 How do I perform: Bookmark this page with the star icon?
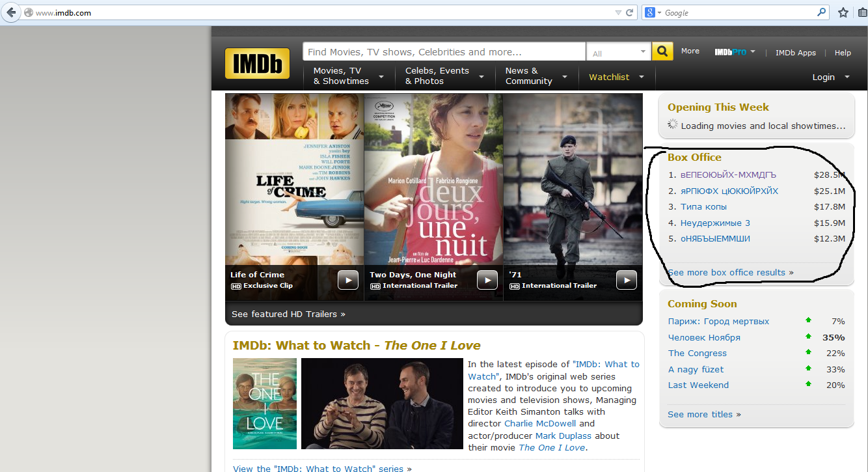pos(843,12)
